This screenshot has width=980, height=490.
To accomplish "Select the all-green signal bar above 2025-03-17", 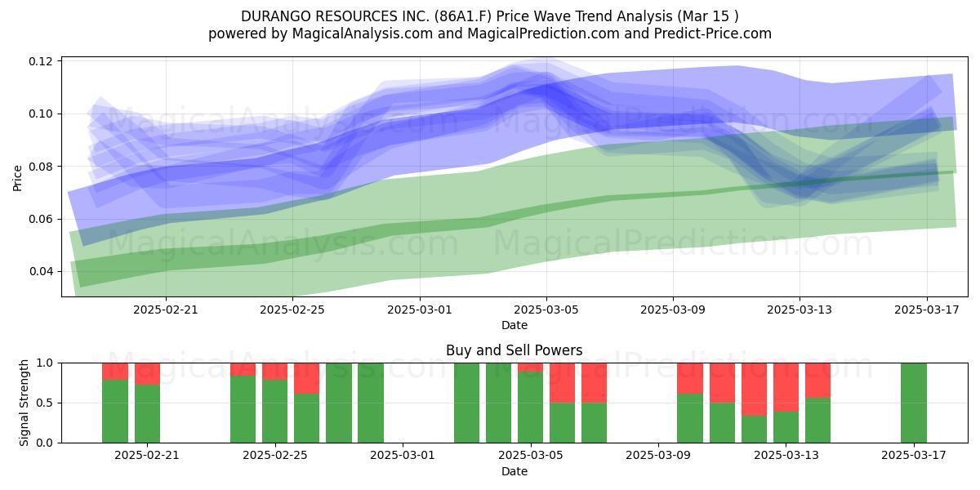I will 914,403.
